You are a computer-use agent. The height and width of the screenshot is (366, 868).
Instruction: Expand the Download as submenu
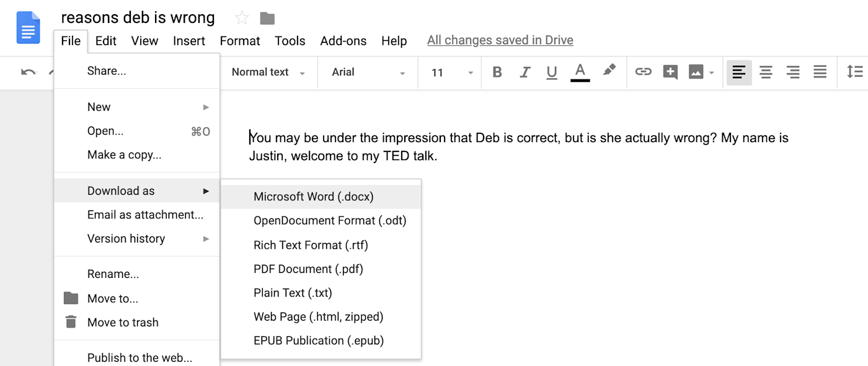pyautogui.click(x=137, y=190)
